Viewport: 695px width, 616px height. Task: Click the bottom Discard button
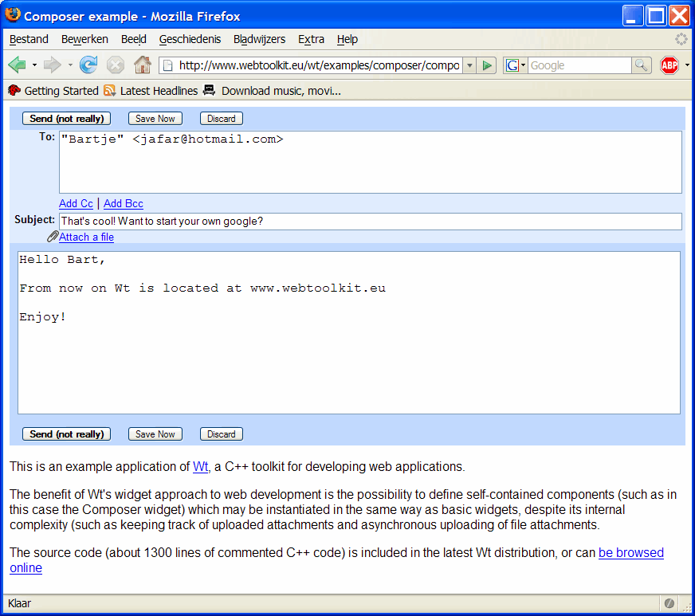click(x=221, y=434)
